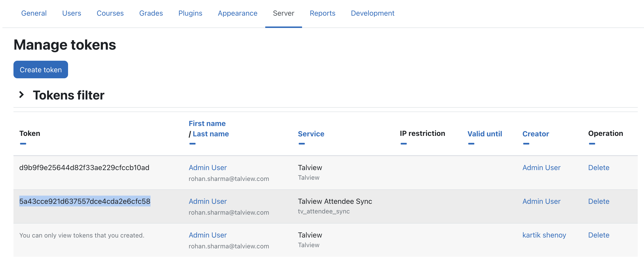644x278 pixels.
Task: Hide the IP restriction column dash icon
Action: click(x=403, y=144)
